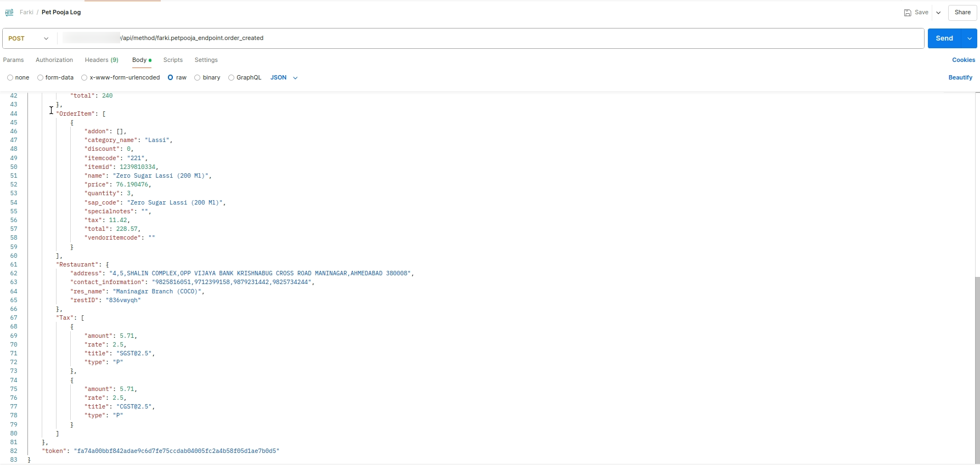Select the Body tab
The width and height of the screenshot is (980, 465).
click(x=142, y=60)
